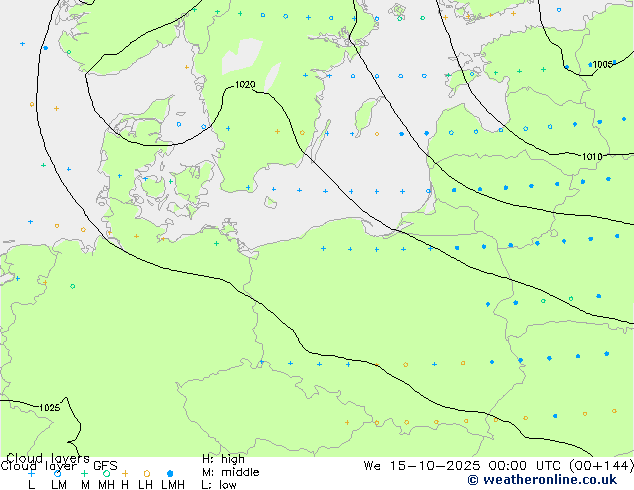Click the filled blue dot legend symbol for LMH

click(170, 473)
